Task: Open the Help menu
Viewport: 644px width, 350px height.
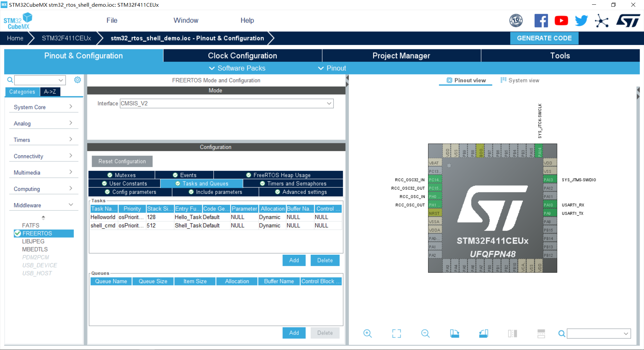Action: pos(247,20)
